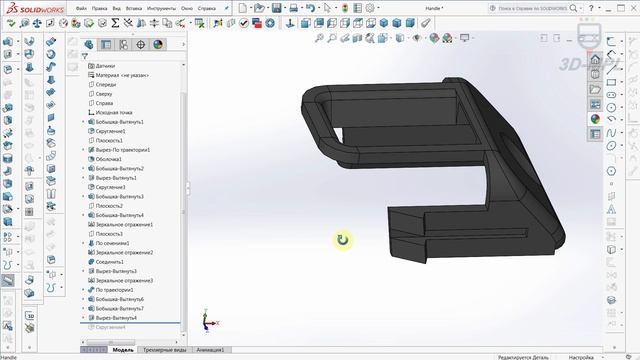This screenshot has width=640, height=360.
Task: Expand the Вырез-Вытянуть1 feature
Action: click(x=83, y=178)
